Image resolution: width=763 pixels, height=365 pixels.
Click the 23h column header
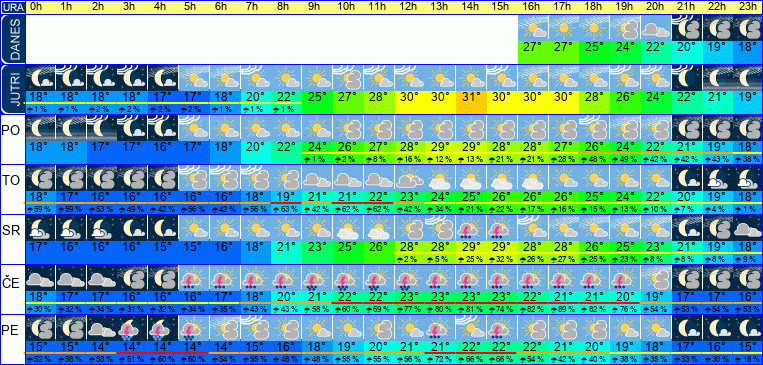point(747,7)
